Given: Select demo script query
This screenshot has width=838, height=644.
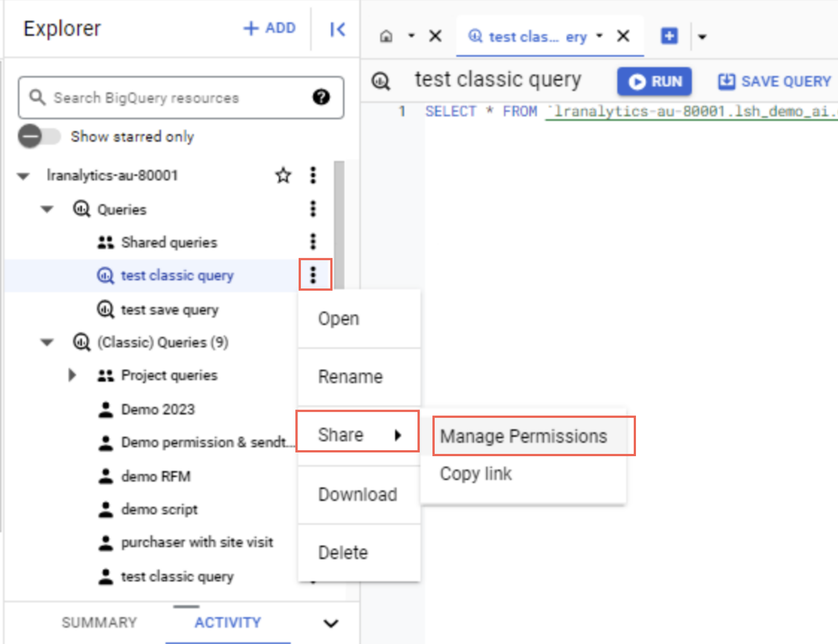Looking at the screenshot, I should tap(160, 509).
